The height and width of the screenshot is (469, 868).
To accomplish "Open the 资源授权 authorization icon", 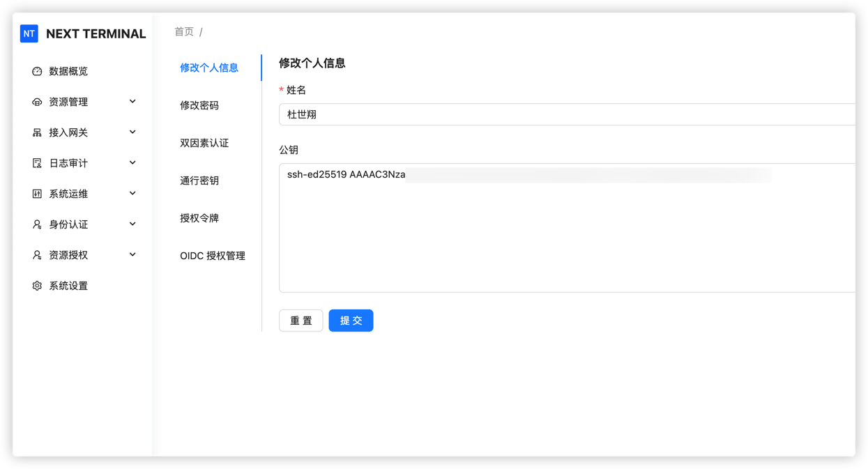I will [x=36, y=254].
